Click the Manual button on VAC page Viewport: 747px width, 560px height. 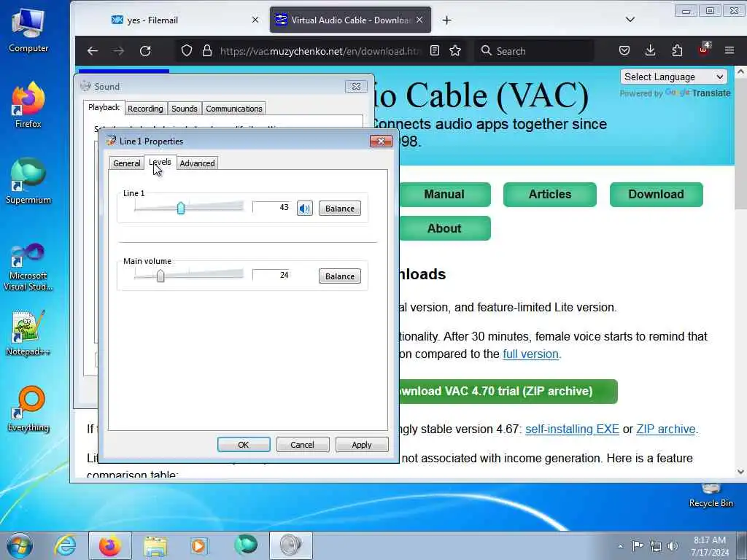pyautogui.click(x=444, y=194)
